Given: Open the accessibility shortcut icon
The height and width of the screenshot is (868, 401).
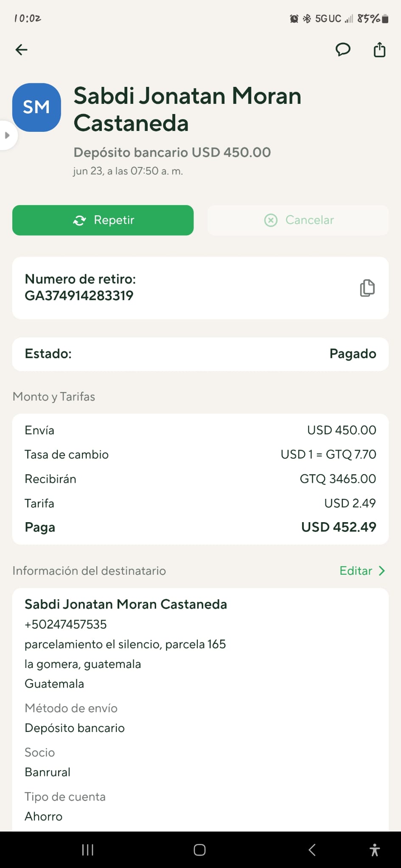Looking at the screenshot, I should [375, 850].
